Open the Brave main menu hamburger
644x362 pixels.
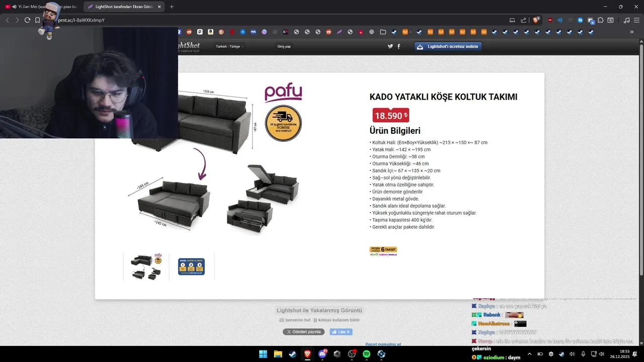(636, 20)
